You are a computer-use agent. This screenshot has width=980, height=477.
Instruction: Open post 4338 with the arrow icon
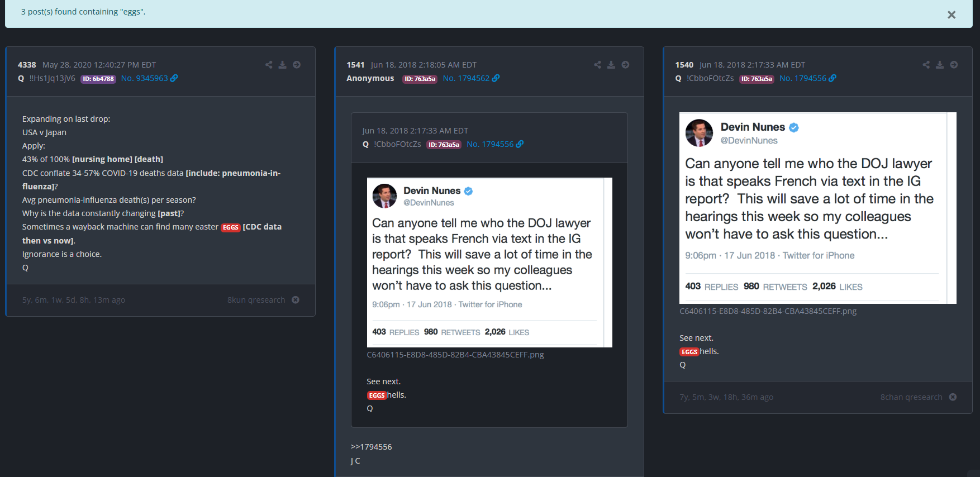[x=297, y=65]
